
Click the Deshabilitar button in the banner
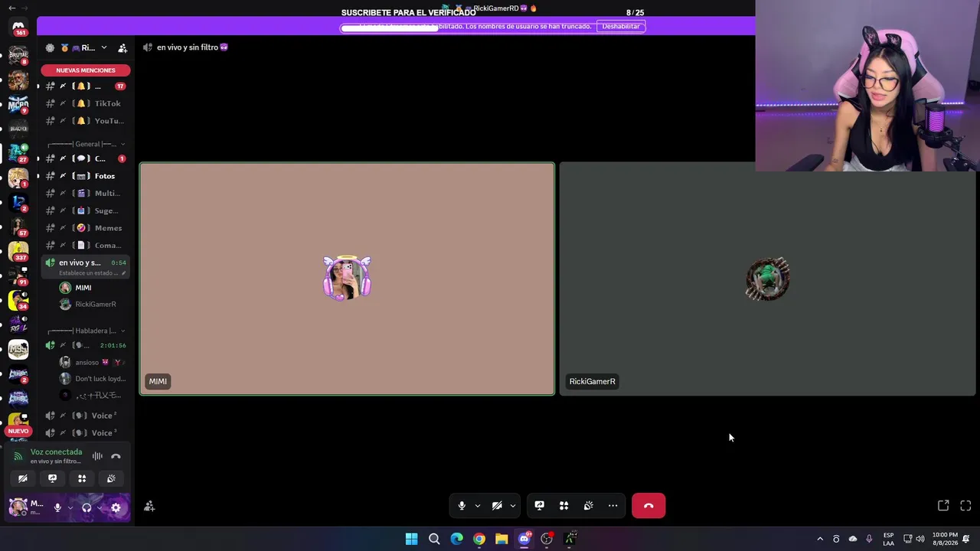coord(621,26)
